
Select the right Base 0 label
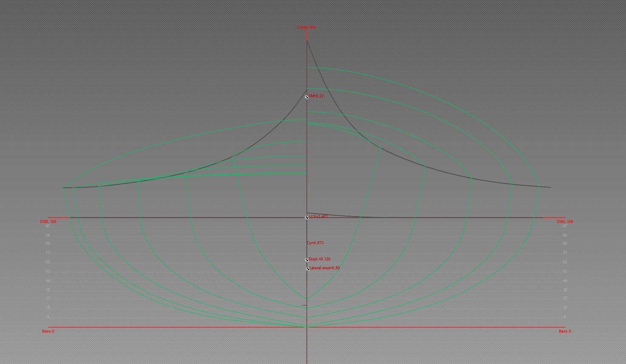(565, 331)
